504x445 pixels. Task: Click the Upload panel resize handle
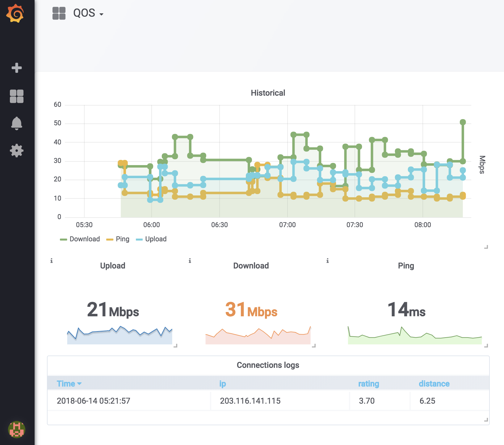pyautogui.click(x=175, y=346)
